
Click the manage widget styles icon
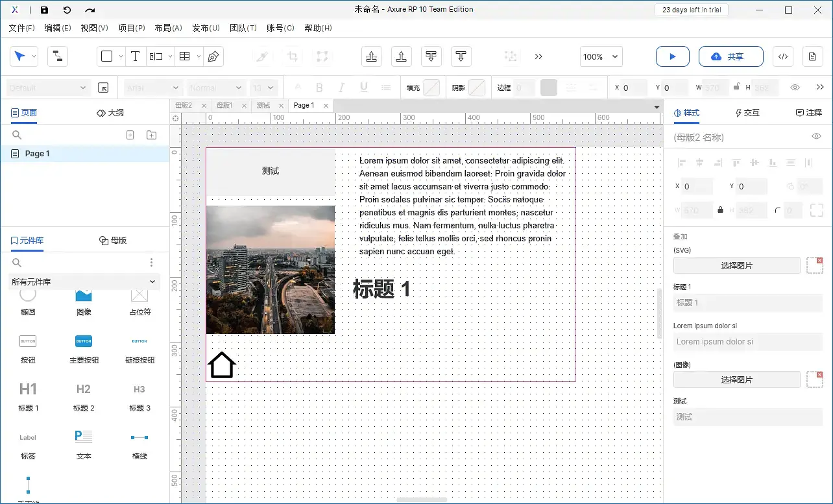click(x=103, y=88)
